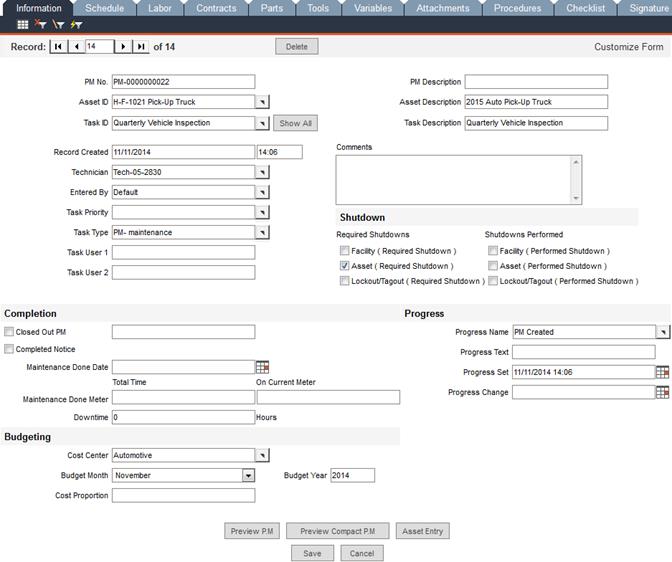Image resolution: width=672 pixels, height=562 pixels.
Task: Open calendar for Maintenance Done Date
Action: pos(262,367)
